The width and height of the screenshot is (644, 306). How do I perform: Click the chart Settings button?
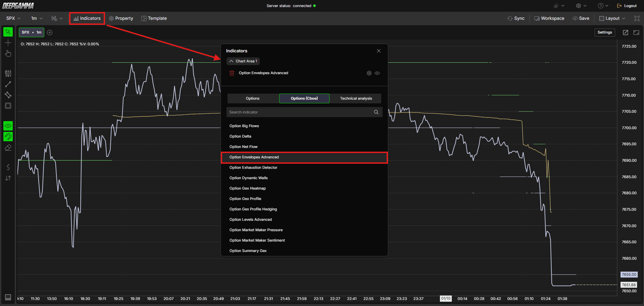tap(605, 33)
